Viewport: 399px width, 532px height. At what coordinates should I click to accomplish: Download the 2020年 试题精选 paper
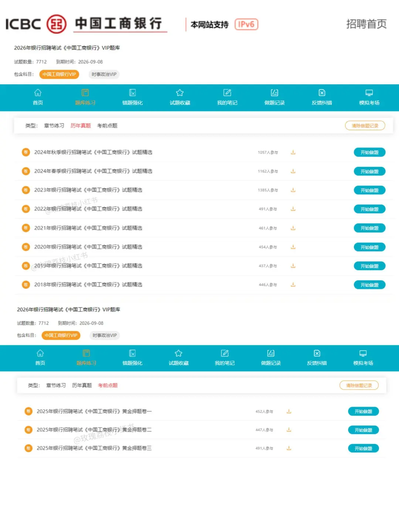tap(293, 247)
